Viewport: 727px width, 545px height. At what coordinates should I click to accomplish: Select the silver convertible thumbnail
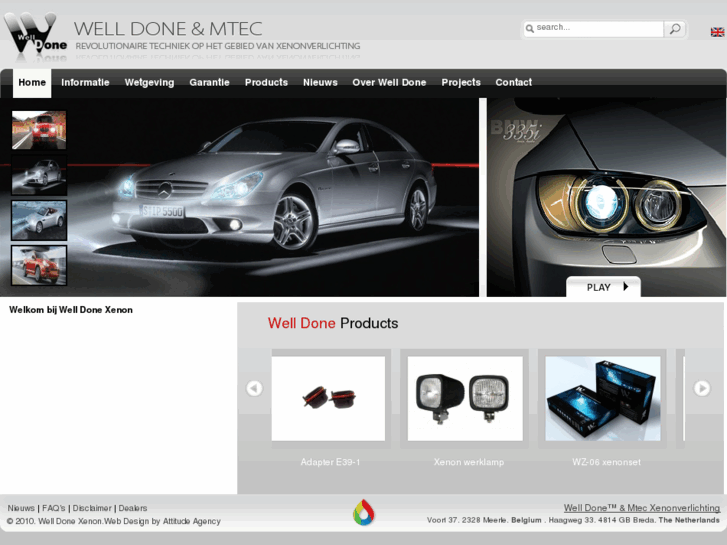(39, 220)
